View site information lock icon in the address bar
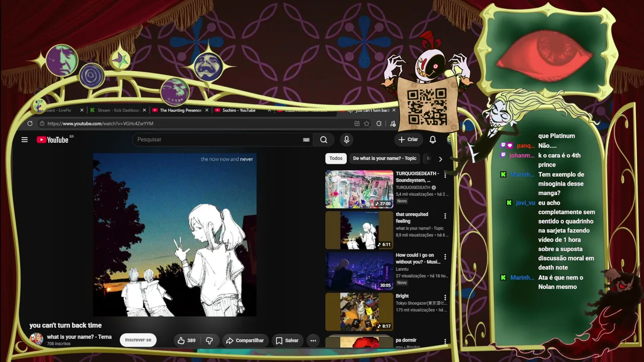This screenshot has width=644, height=362. point(42,124)
